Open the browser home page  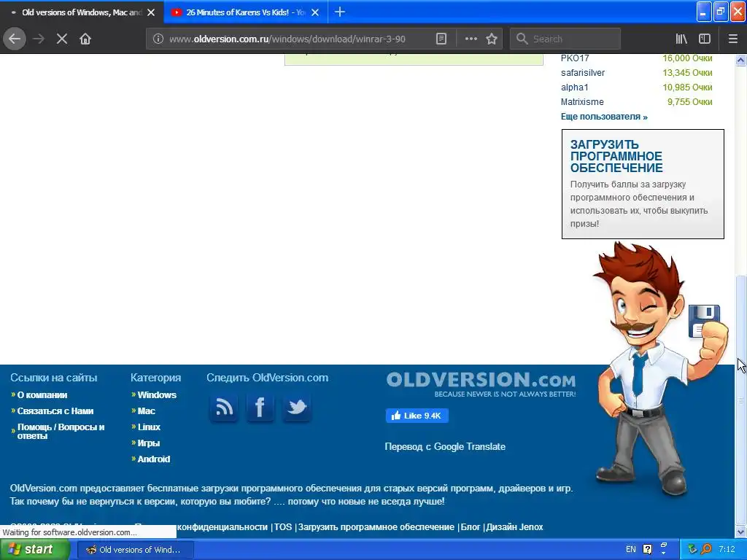[85, 39]
